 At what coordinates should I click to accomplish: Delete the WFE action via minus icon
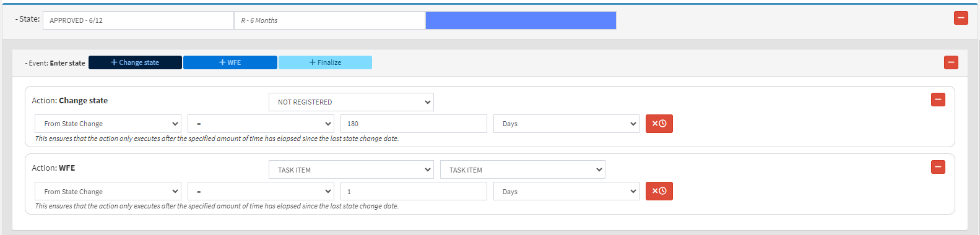click(x=938, y=167)
